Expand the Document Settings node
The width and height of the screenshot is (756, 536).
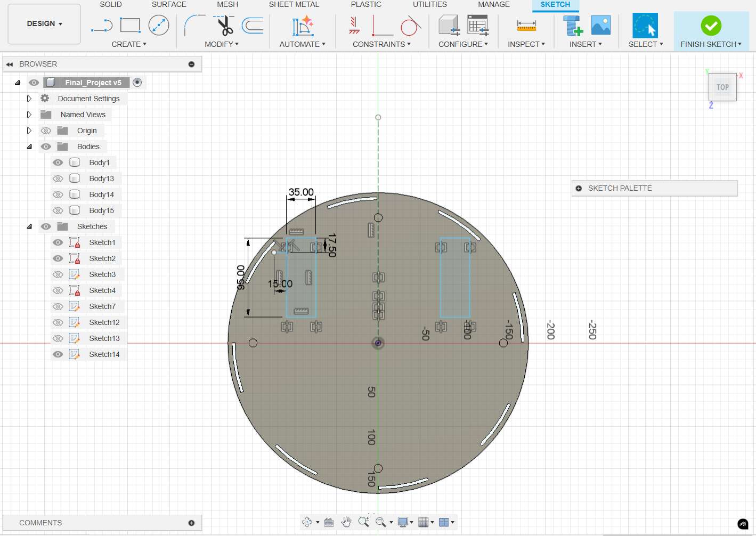(29, 99)
